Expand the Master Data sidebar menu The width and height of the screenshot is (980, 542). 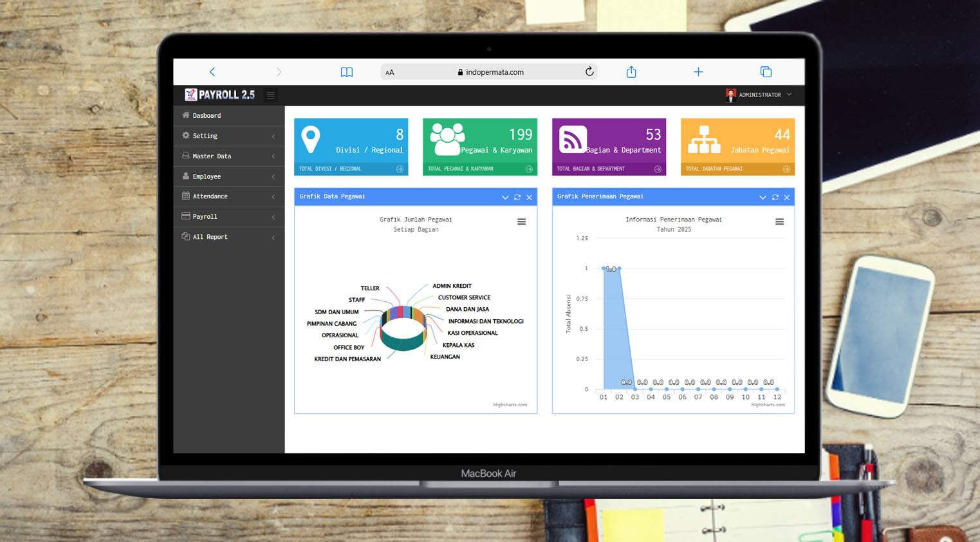click(228, 156)
